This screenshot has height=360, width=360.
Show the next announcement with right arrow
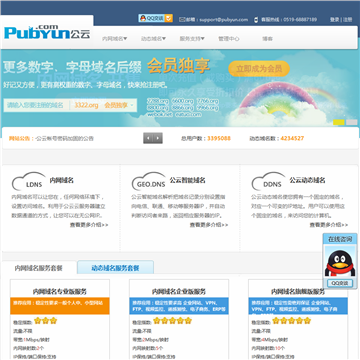tap(158, 138)
